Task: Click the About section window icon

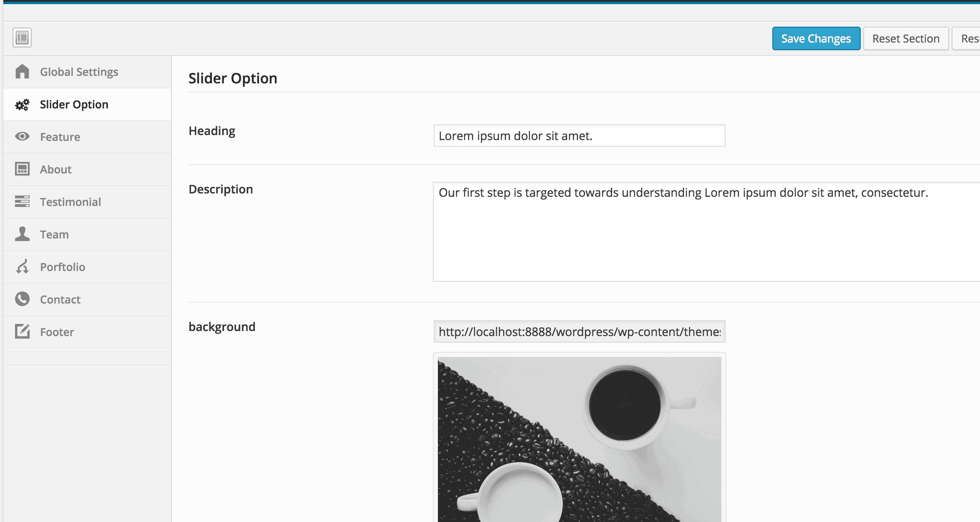Action: coord(22,169)
